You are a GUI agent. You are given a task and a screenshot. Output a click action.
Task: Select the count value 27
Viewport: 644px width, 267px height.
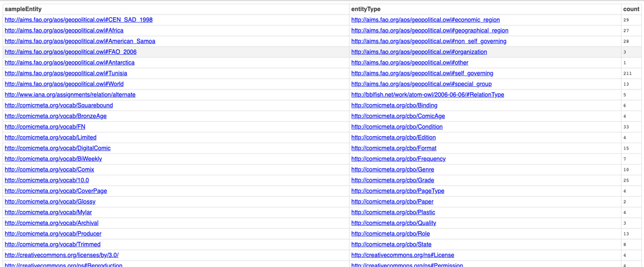626,31
